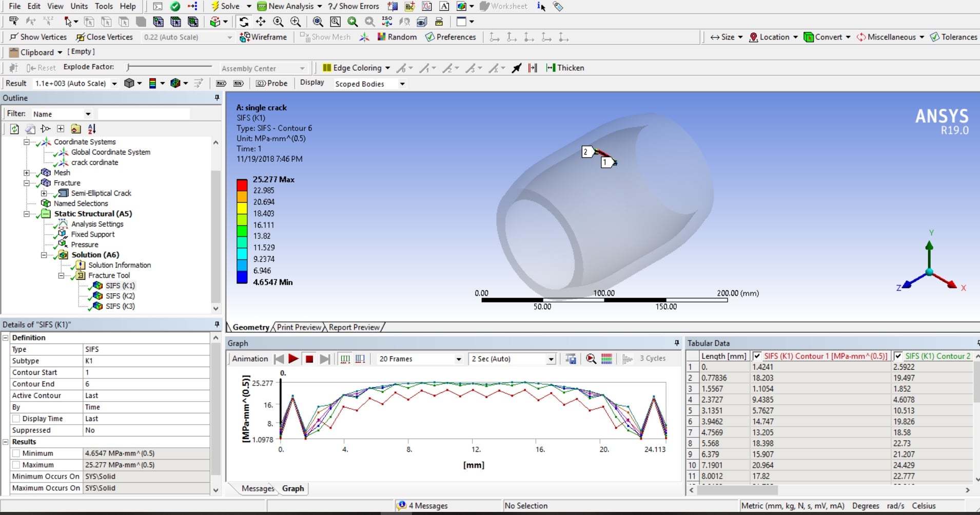Enable the Minimum result checkbox

[16, 453]
